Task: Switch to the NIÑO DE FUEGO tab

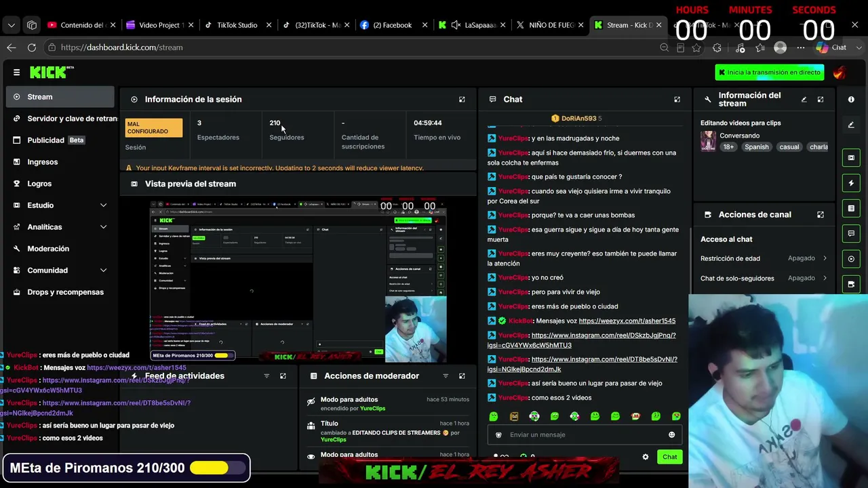Action: [x=551, y=25]
